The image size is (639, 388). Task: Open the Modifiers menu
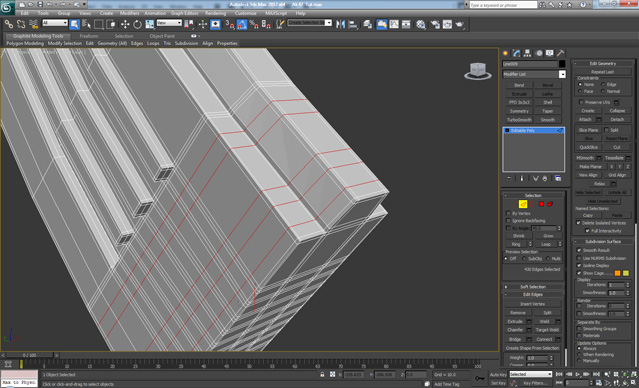130,13
